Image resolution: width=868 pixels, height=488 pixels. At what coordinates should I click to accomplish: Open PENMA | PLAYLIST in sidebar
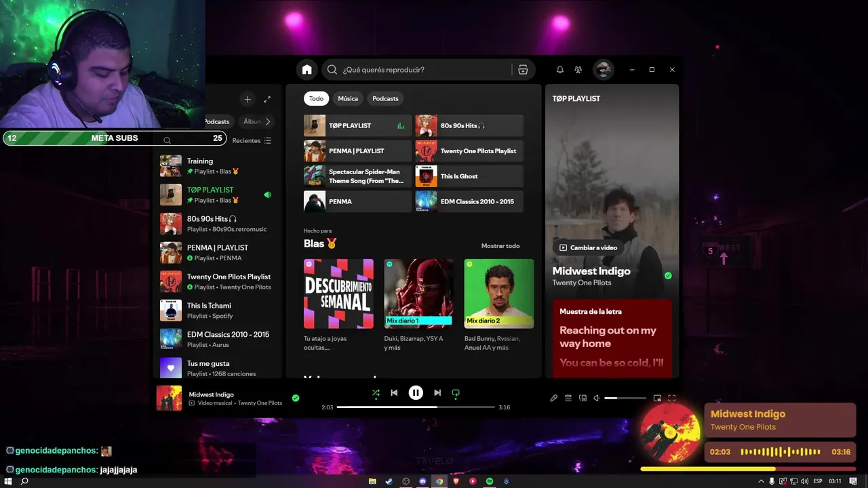(218, 253)
